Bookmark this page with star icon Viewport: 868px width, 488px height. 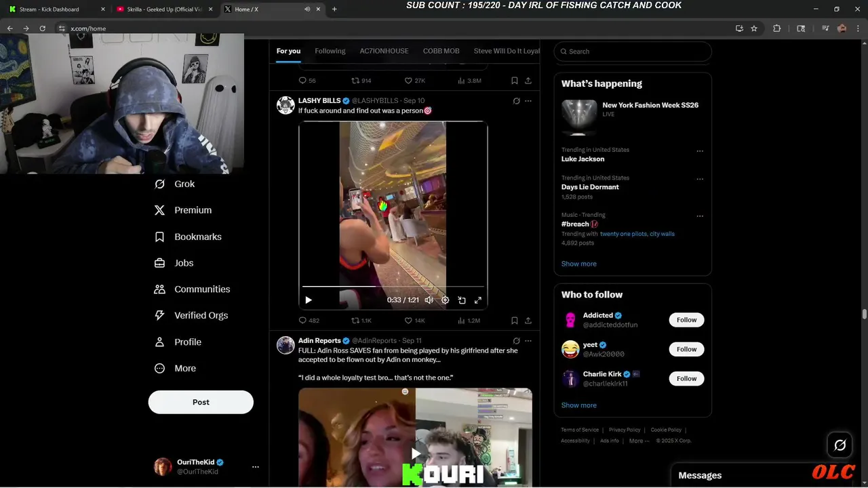pyautogui.click(x=754, y=28)
